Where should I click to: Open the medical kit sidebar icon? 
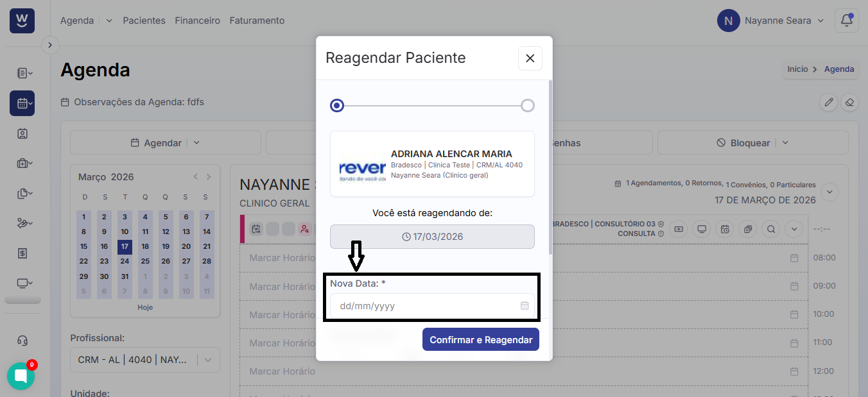[x=24, y=163]
